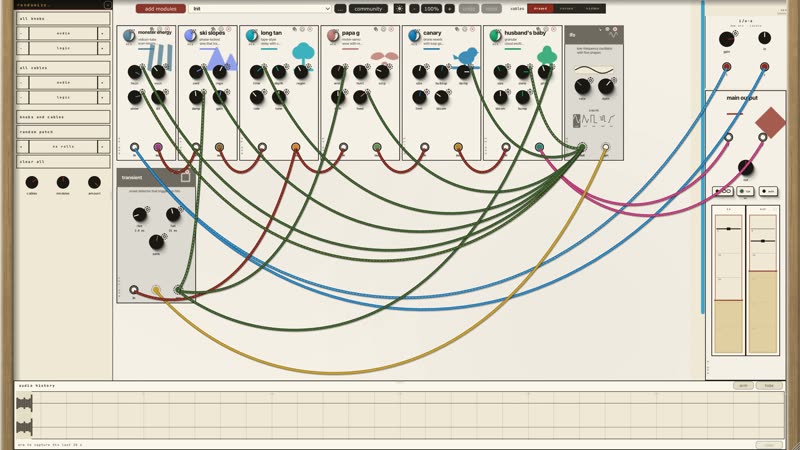800x450 pixels.
Task: Click the main output left input jack
Action: pos(729,137)
